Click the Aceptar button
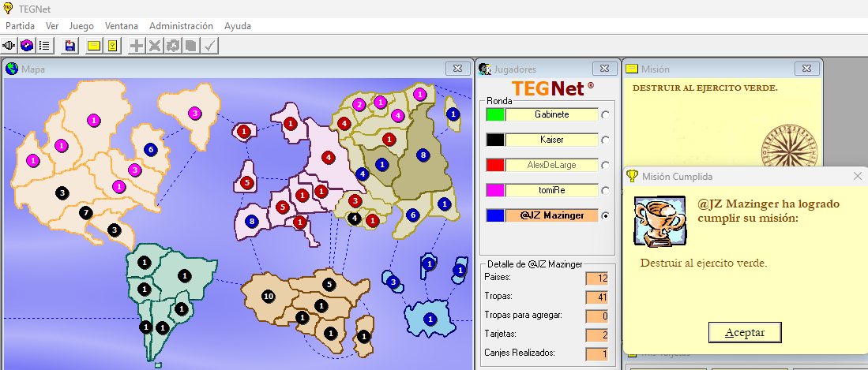Screen dimensions: 868x370 click(745, 332)
